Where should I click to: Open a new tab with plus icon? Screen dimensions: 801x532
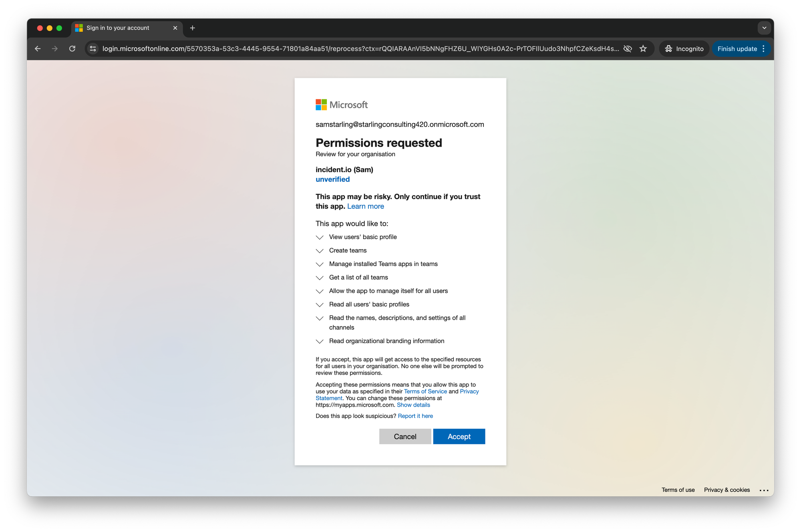click(193, 28)
